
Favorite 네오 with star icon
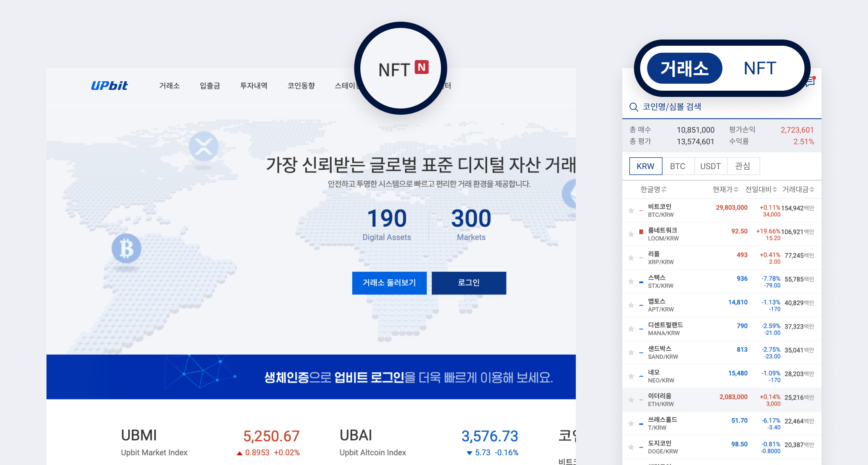coord(631,376)
